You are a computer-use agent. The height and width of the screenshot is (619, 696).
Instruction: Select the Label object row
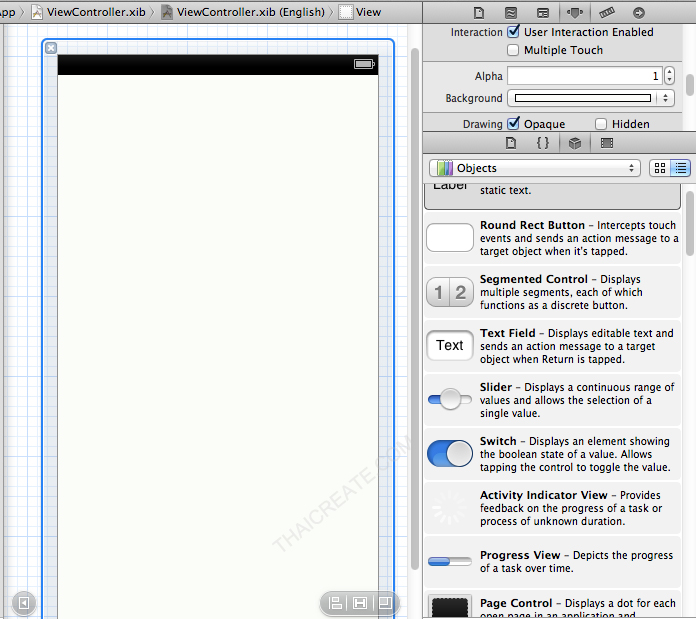coord(552,196)
